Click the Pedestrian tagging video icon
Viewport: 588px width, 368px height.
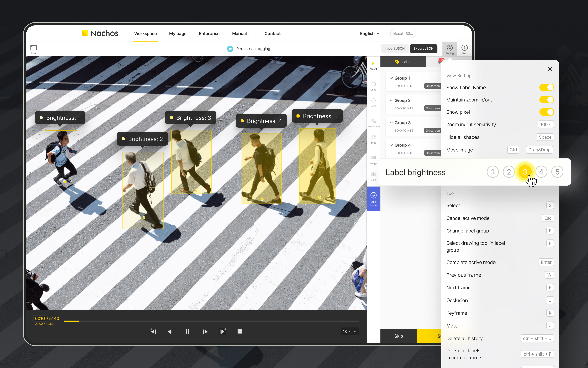tap(230, 49)
